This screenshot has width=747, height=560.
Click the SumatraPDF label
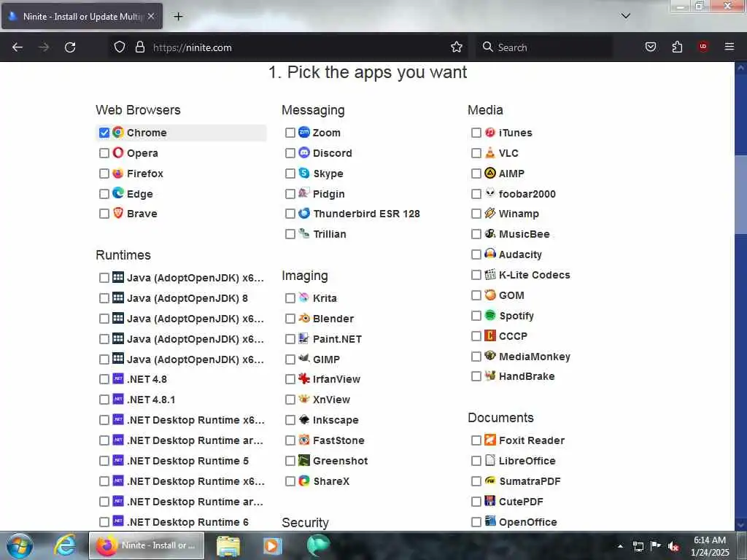pos(530,481)
